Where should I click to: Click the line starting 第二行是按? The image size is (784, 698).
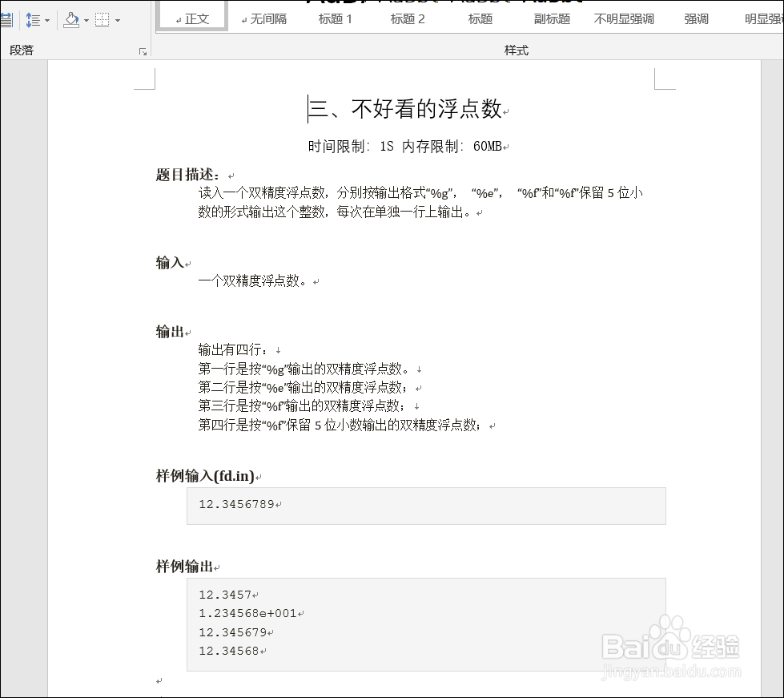point(304,387)
